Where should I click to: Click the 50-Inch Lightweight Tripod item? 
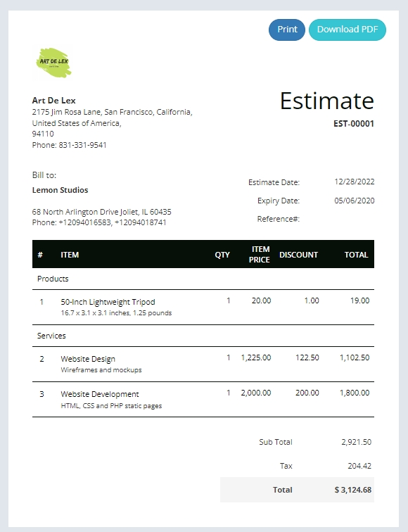click(x=108, y=302)
